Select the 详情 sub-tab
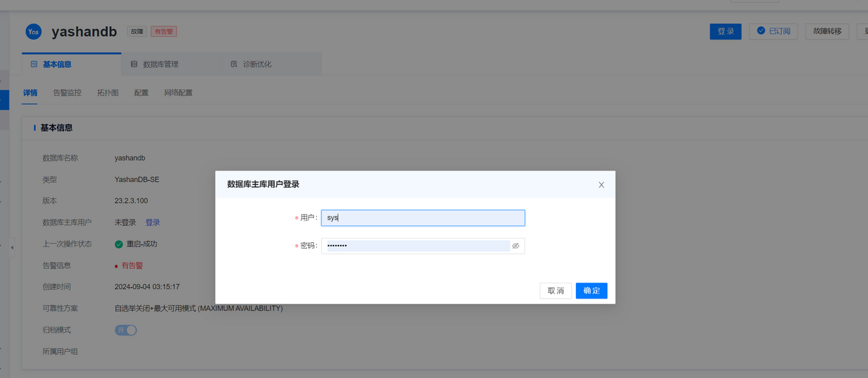This screenshot has height=378, width=868. 30,93
